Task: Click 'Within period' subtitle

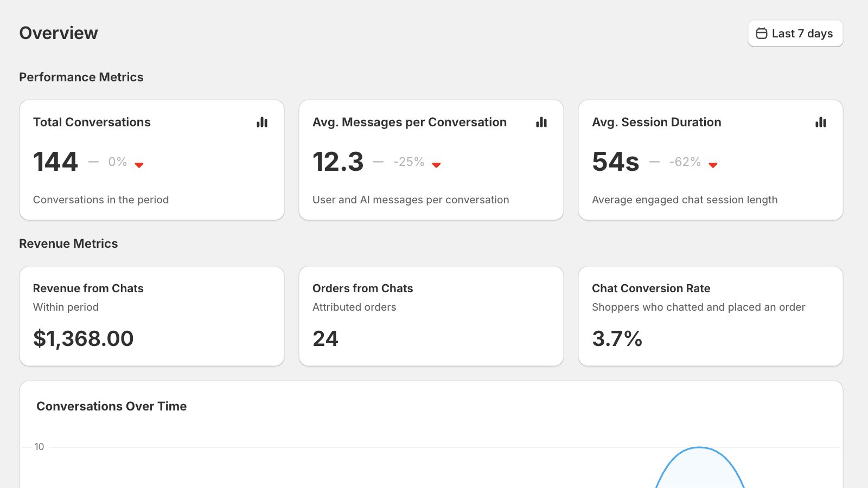Action: 66,307
